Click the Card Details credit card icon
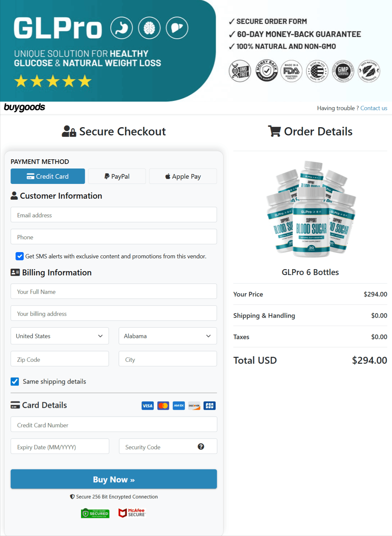 (15, 405)
